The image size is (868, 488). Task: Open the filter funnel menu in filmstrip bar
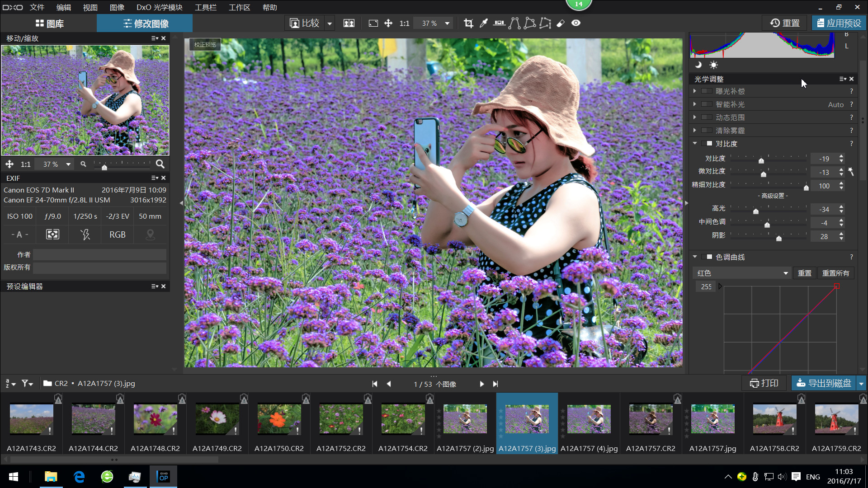pyautogui.click(x=27, y=383)
